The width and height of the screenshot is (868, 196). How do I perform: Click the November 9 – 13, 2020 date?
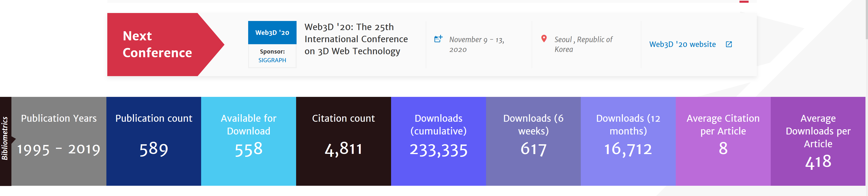(x=476, y=44)
